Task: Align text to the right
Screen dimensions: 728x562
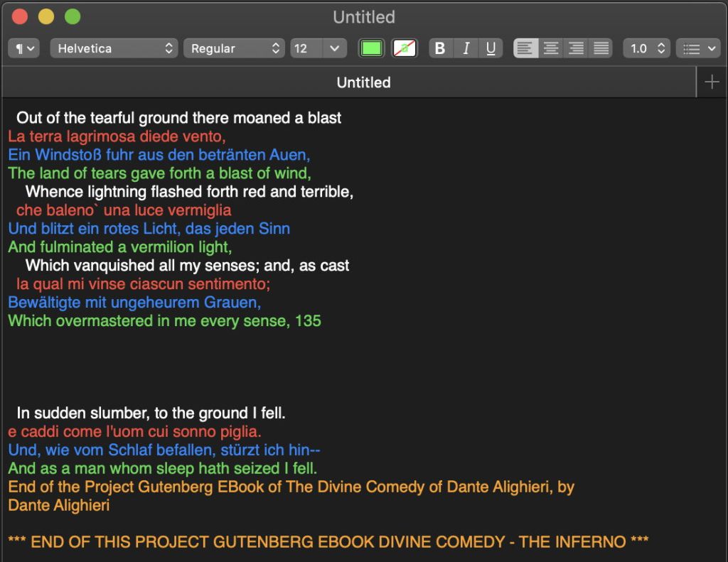Action: pos(576,48)
